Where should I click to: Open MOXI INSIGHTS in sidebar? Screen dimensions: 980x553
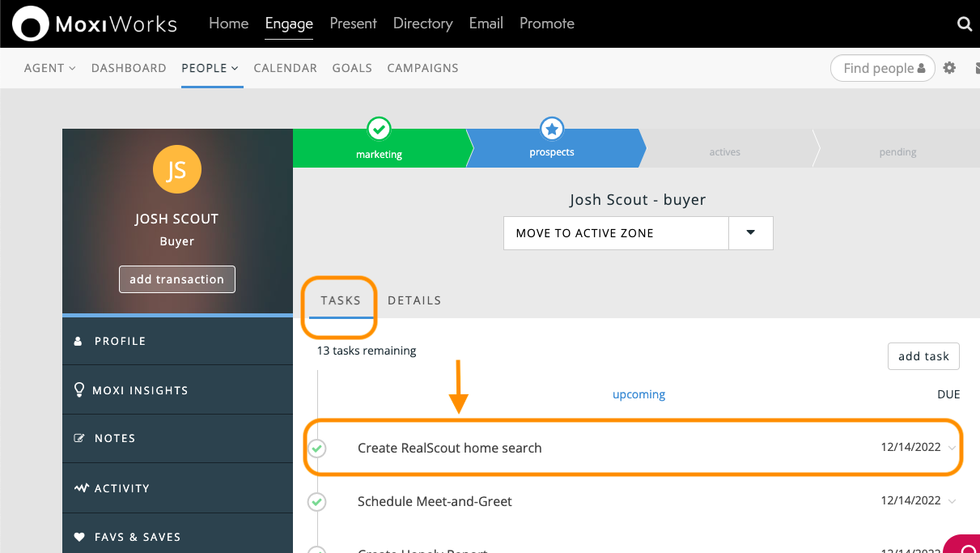click(177, 389)
